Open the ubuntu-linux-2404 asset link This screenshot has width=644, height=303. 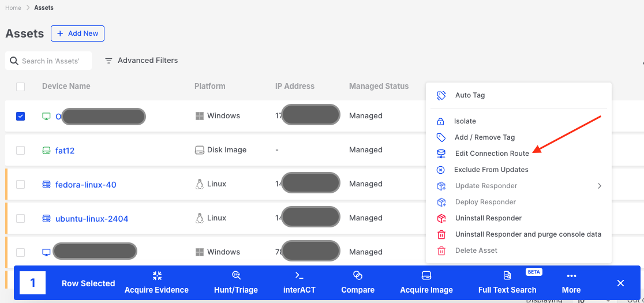92,219
